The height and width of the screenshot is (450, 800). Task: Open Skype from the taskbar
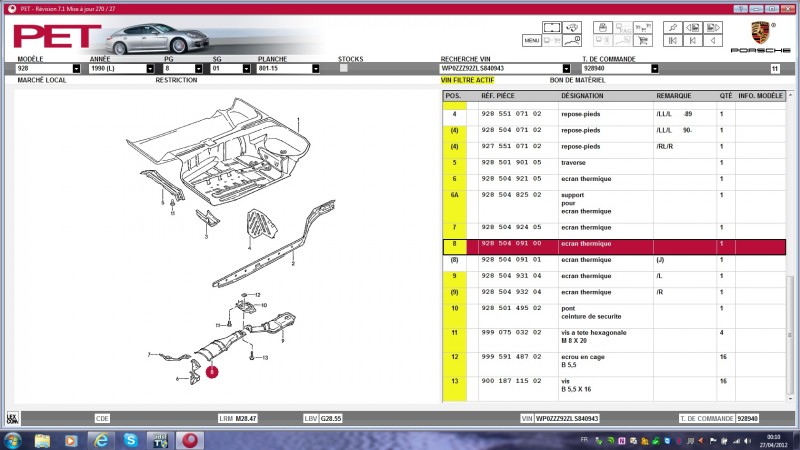pyautogui.click(x=131, y=440)
